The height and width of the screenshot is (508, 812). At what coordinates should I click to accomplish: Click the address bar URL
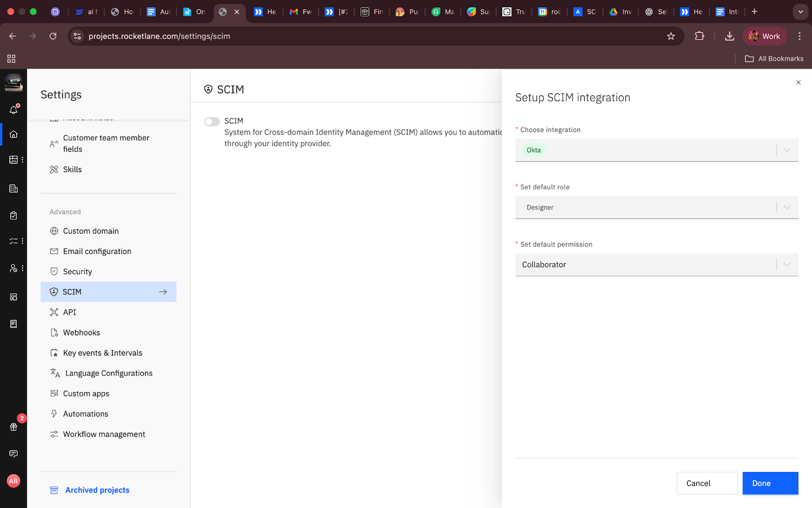pyautogui.click(x=159, y=36)
